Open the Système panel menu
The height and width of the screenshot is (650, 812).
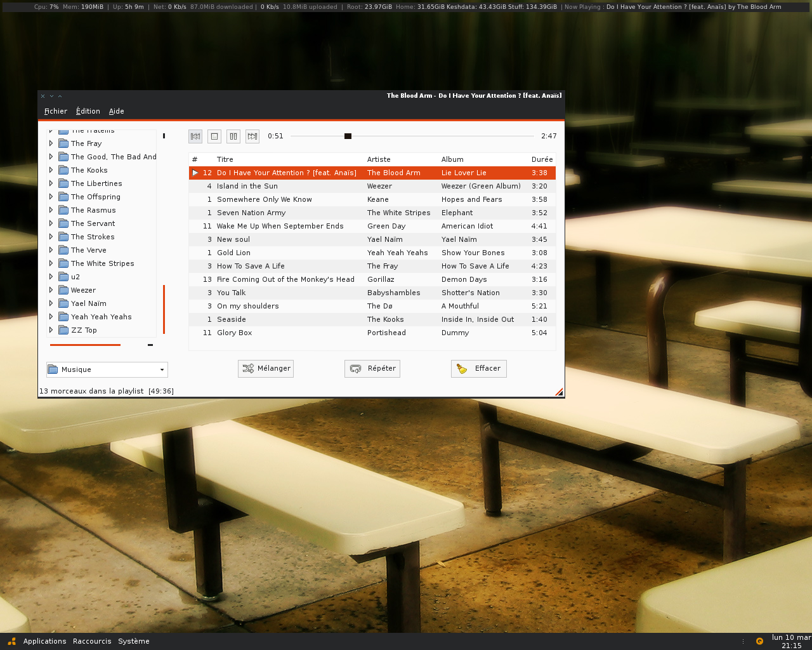(134, 641)
